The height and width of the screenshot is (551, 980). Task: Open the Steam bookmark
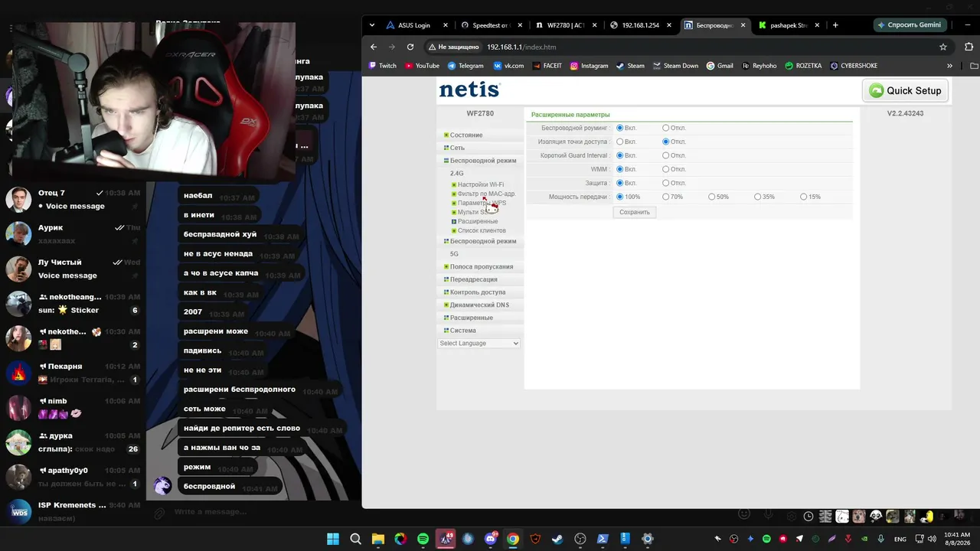pos(630,66)
